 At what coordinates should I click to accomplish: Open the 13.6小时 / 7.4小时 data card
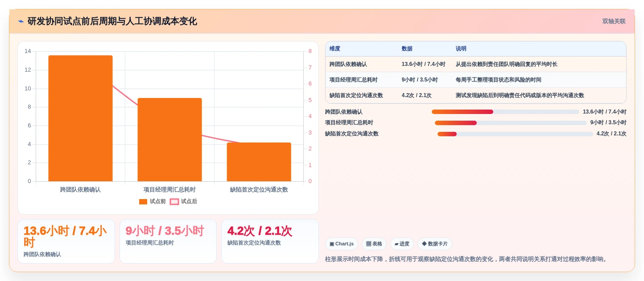pyautogui.click(x=66, y=241)
